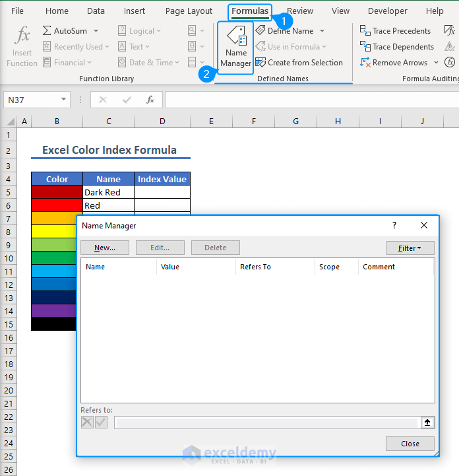The height and width of the screenshot is (476, 459).
Task: Expand the Remove Arrows dropdown arrow
Action: click(x=436, y=63)
